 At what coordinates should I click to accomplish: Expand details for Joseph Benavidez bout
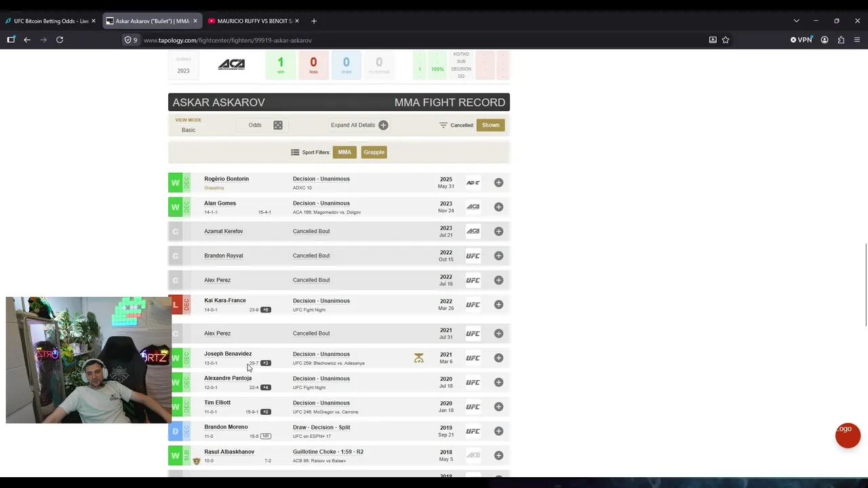click(x=498, y=358)
